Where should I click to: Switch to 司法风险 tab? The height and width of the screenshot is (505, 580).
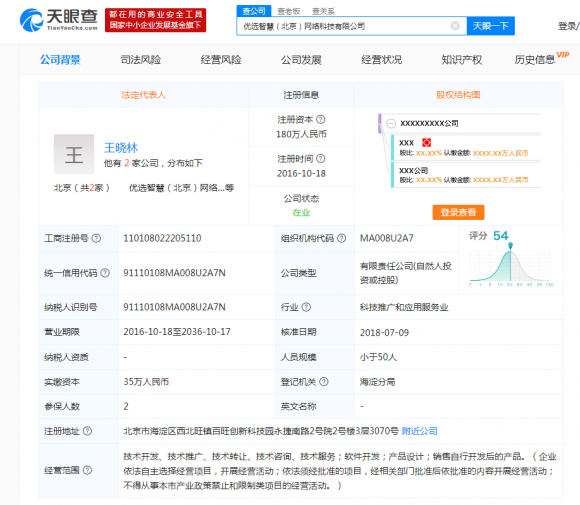pyautogui.click(x=141, y=60)
